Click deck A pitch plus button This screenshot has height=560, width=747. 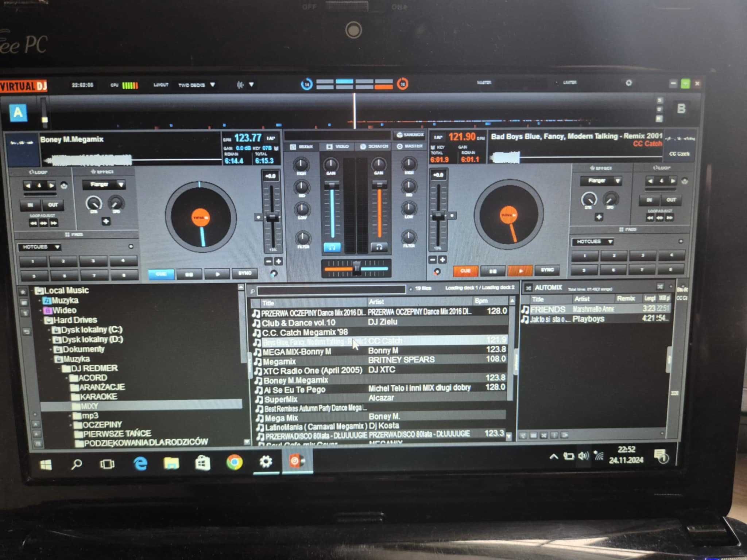278,261
